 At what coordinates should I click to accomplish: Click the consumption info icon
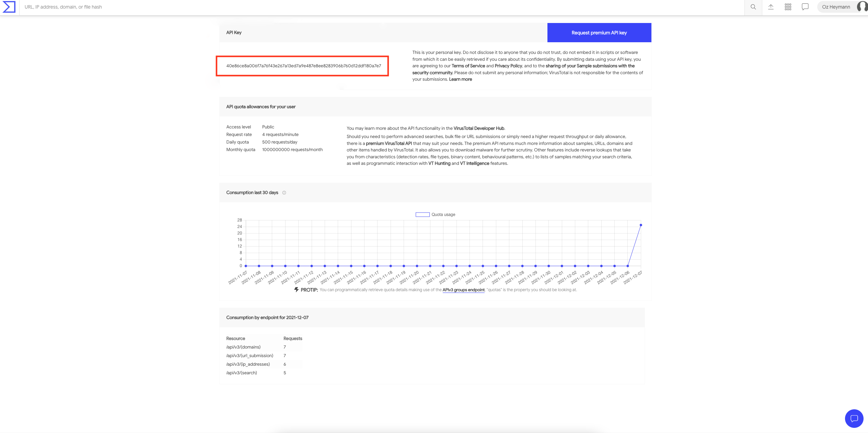284,193
